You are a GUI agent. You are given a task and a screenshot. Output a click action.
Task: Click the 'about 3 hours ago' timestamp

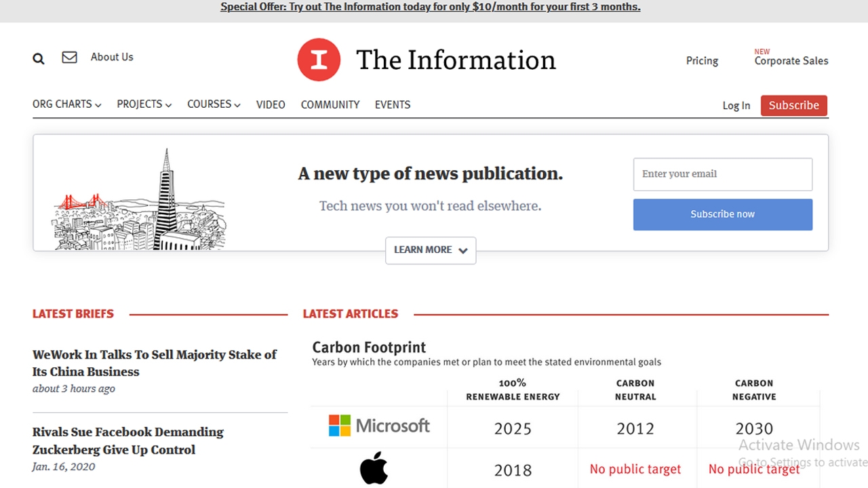click(74, 388)
